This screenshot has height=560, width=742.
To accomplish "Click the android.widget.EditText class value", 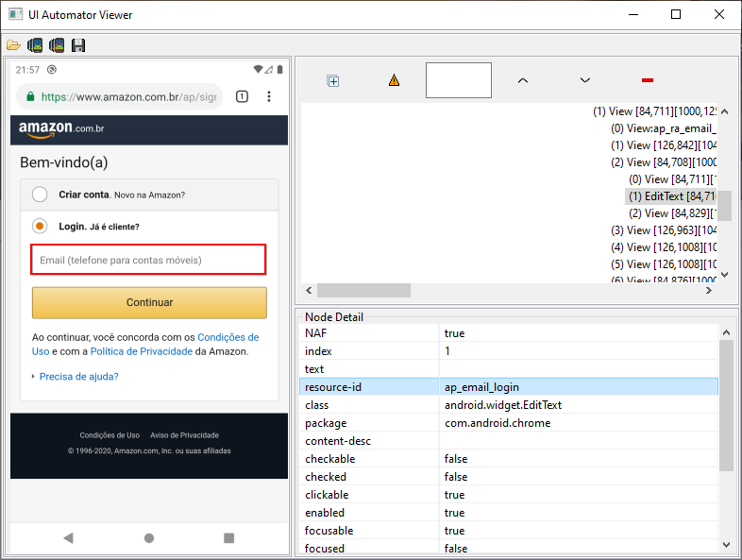I will coord(503,405).
